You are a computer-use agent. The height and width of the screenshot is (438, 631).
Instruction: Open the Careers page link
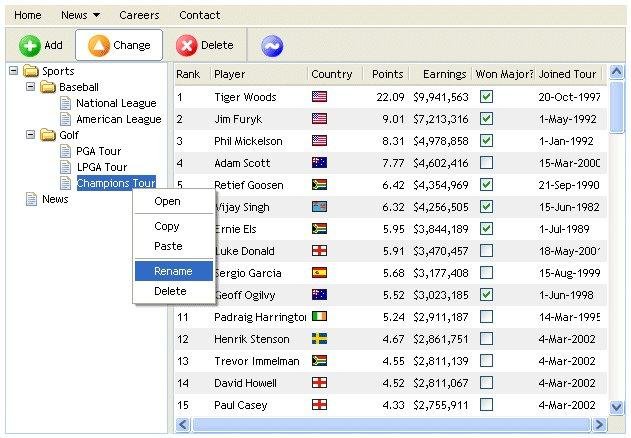(139, 15)
